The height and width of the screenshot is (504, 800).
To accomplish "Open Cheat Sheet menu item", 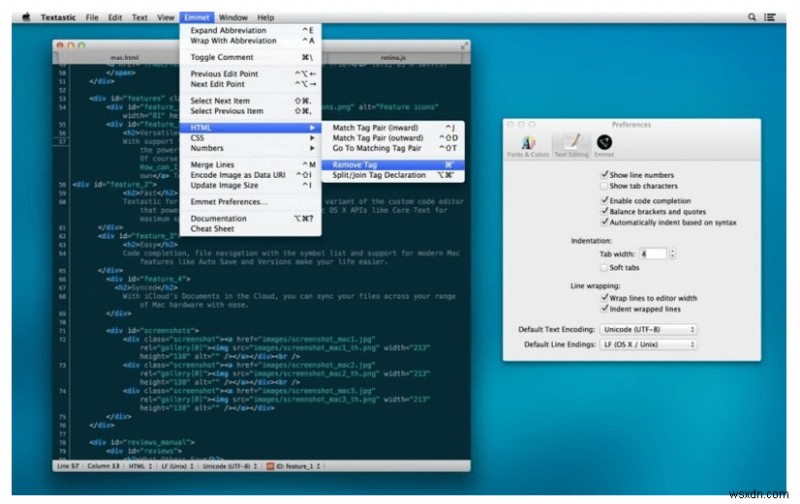I will coord(251,229).
